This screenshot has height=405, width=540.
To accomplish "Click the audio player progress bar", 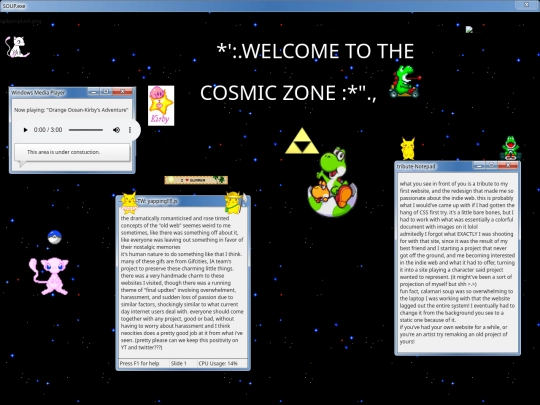I will point(86,130).
